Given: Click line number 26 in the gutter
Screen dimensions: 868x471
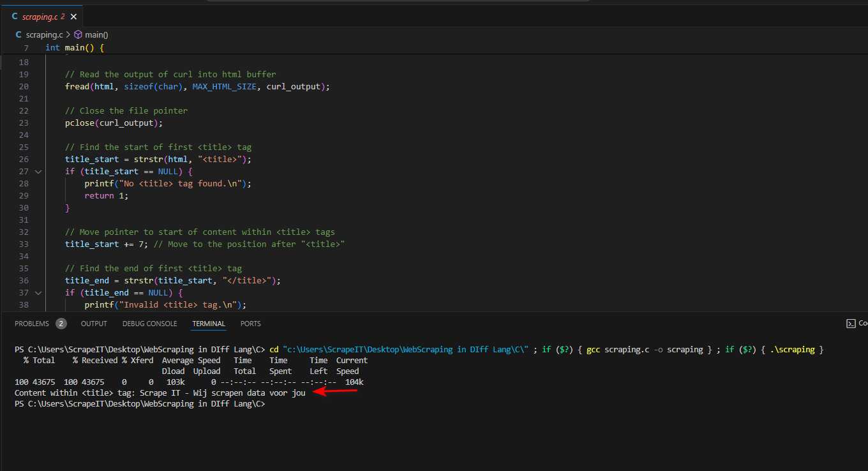Looking at the screenshot, I should coord(24,159).
